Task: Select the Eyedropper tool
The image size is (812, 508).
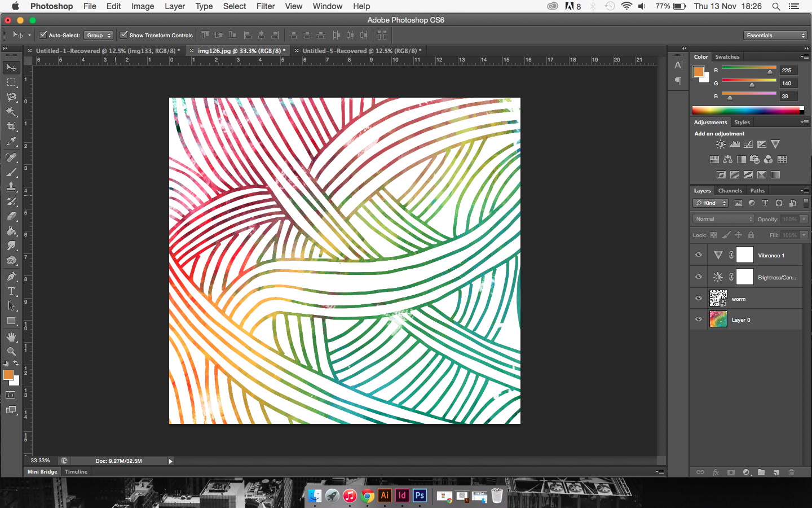Action: click(x=11, y=142)
